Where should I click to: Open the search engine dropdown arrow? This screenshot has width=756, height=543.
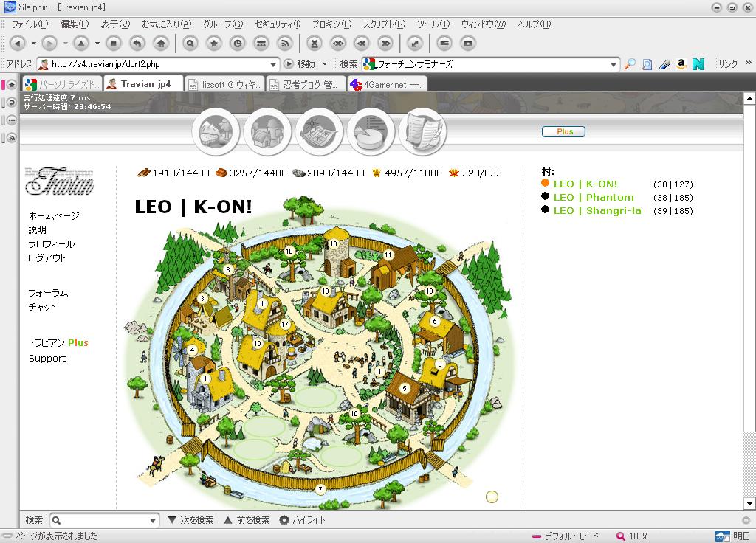pos(614,64)
